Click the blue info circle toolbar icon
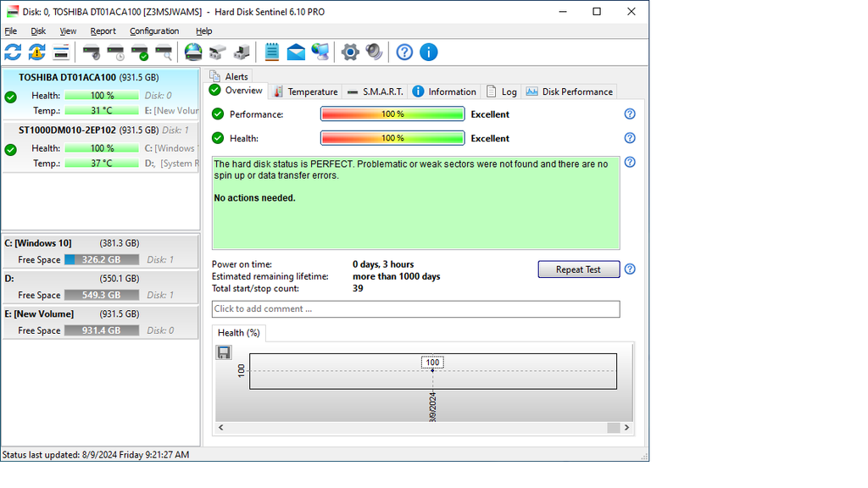The height and width of the screenshot is (488, 868). pyautogui.click(x=429, y=53)
